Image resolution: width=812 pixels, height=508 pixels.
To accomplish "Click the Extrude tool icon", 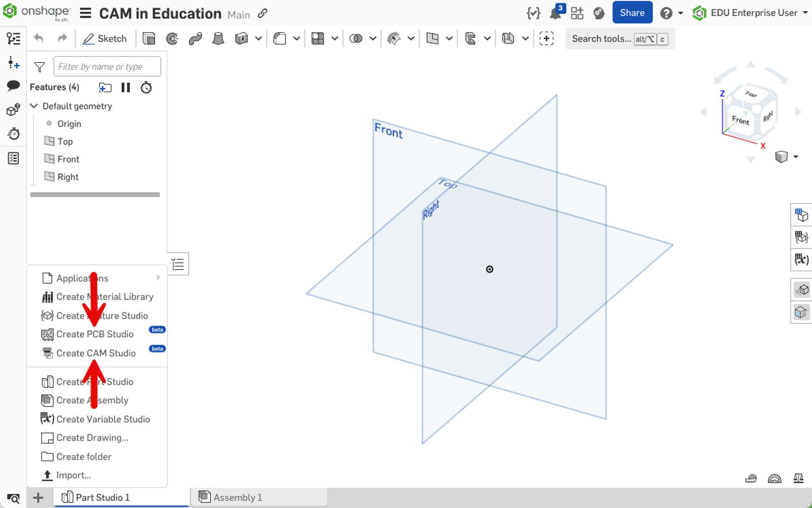I will (149, 39).
